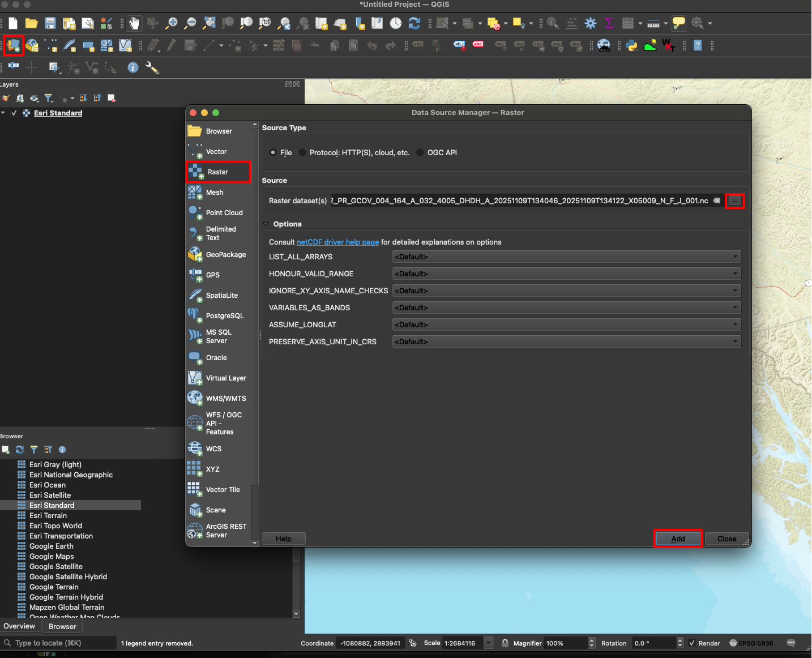This screenshot has width=812, height=658.
Task: Select the Pan Map tool
Action: pos(134,23)
